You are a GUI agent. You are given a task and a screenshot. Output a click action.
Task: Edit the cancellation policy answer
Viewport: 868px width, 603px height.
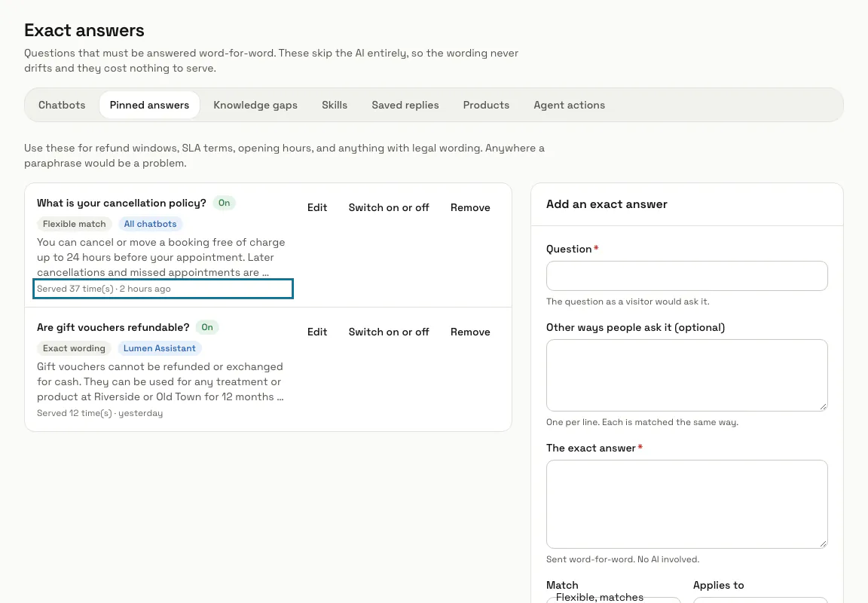pyautogui.click(x=317, y=207)
